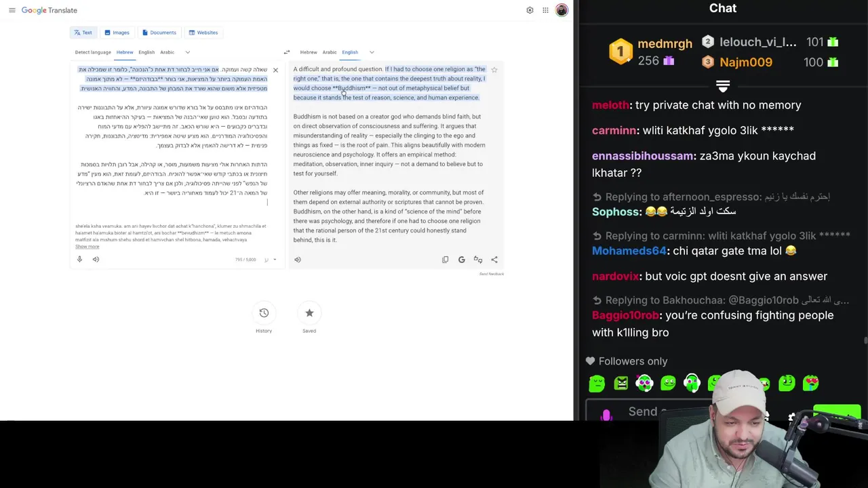The height and width of the screenshot is (488, 868).
Task: Click inside the Hebrew source text area
Action: point(172,136)
